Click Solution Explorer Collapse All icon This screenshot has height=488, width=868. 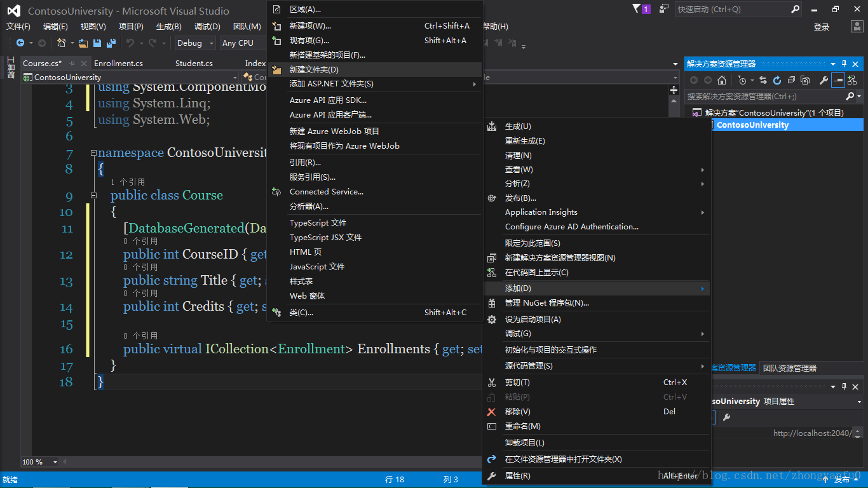[791, 80]
